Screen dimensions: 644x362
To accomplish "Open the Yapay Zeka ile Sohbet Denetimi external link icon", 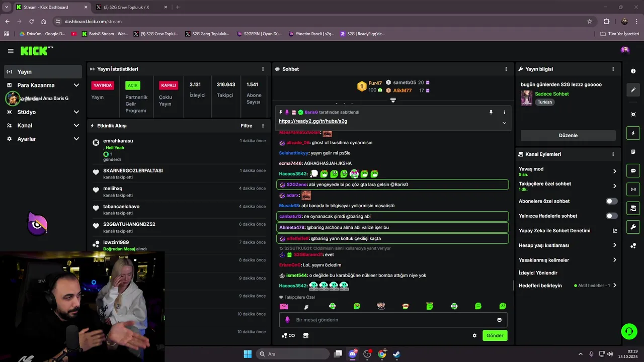I will [615, 231].
